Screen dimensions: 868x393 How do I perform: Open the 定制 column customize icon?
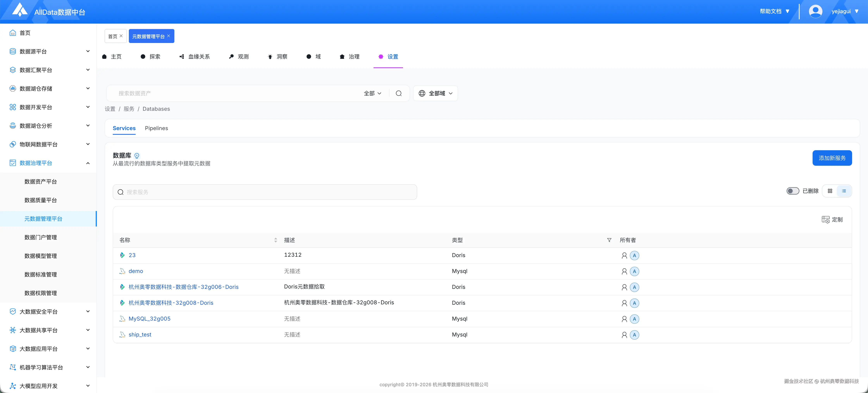[x=826, y=220]
